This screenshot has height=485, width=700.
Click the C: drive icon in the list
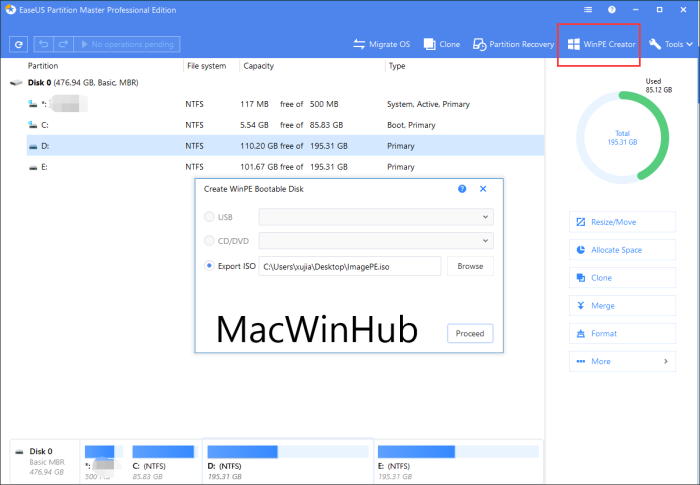[x=33, y=125]
